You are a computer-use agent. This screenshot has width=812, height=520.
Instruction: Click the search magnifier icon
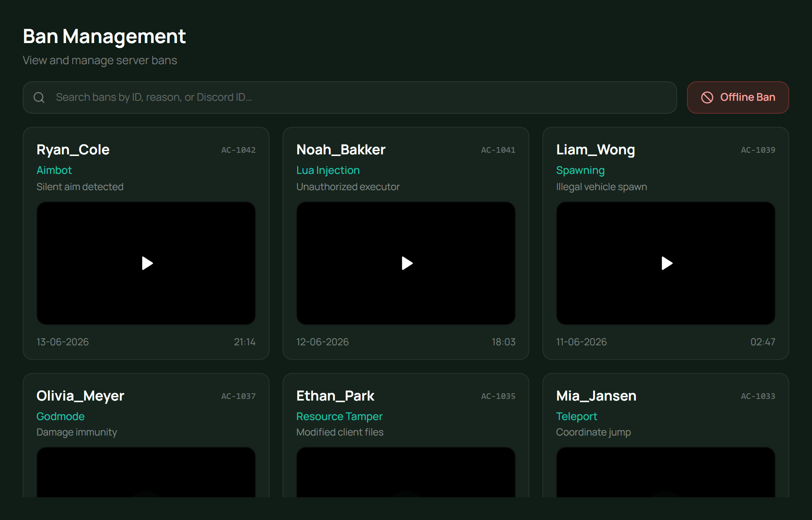[x=39, y=97]
